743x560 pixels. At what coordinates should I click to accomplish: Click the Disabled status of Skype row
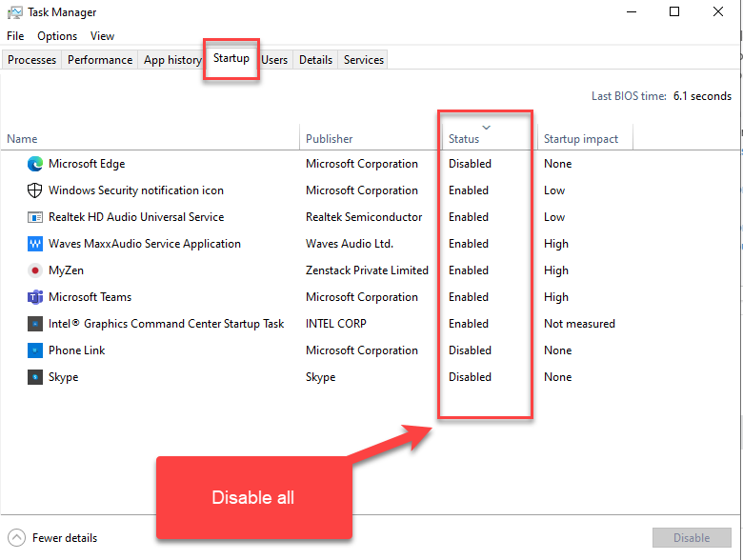tap(470, 377)
